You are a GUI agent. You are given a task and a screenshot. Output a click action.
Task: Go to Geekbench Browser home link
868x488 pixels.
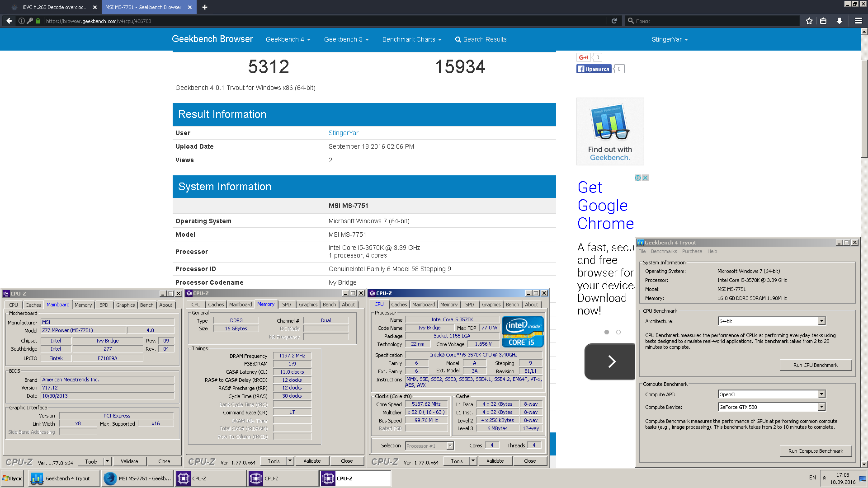click(212, 39)
